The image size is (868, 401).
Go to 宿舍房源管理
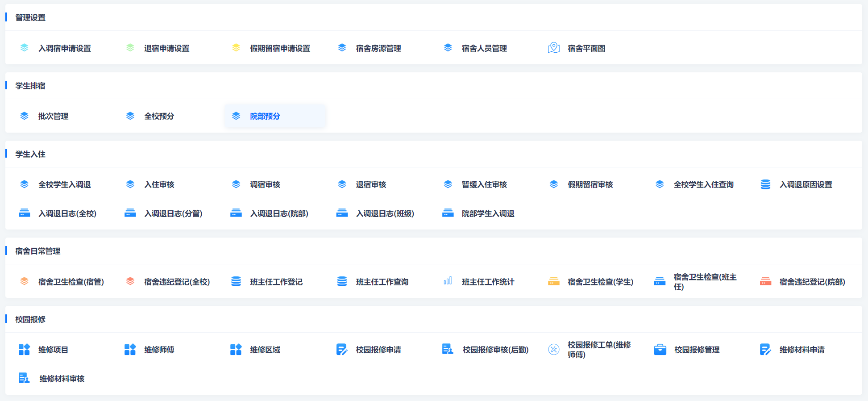coord(378,48)
